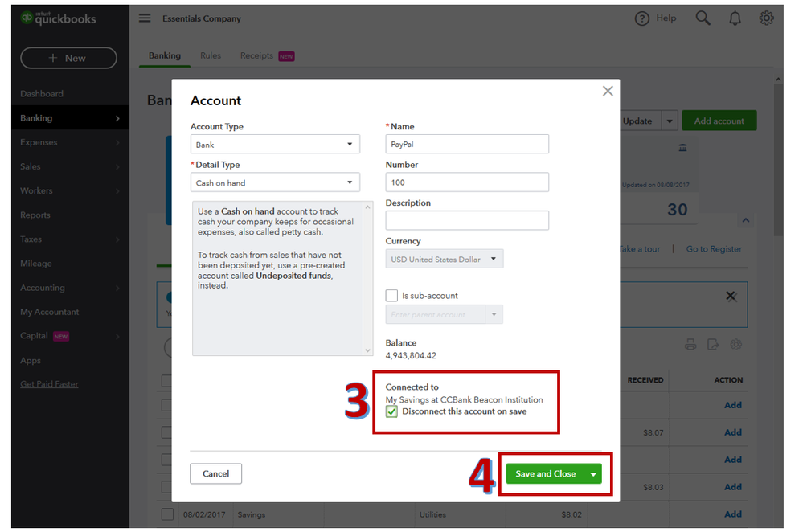Click the detail type description scrollbar
803x532 pixels.
(367, 279)
